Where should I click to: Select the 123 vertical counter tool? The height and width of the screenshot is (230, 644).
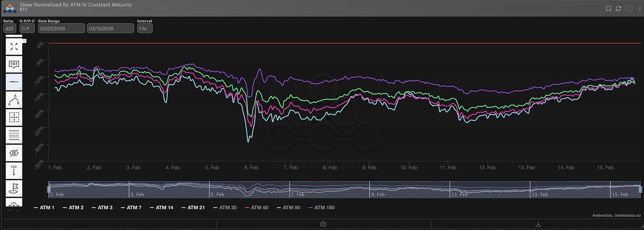click(14, 171)
